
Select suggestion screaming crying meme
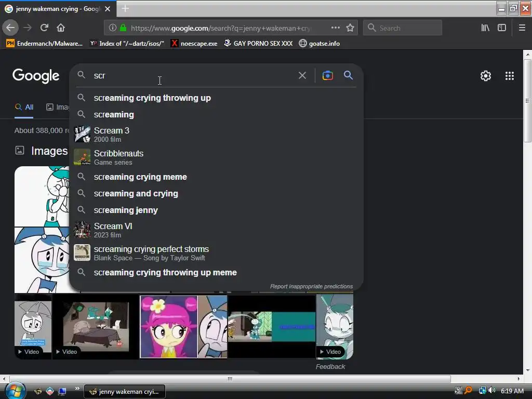tap(216, 177)
